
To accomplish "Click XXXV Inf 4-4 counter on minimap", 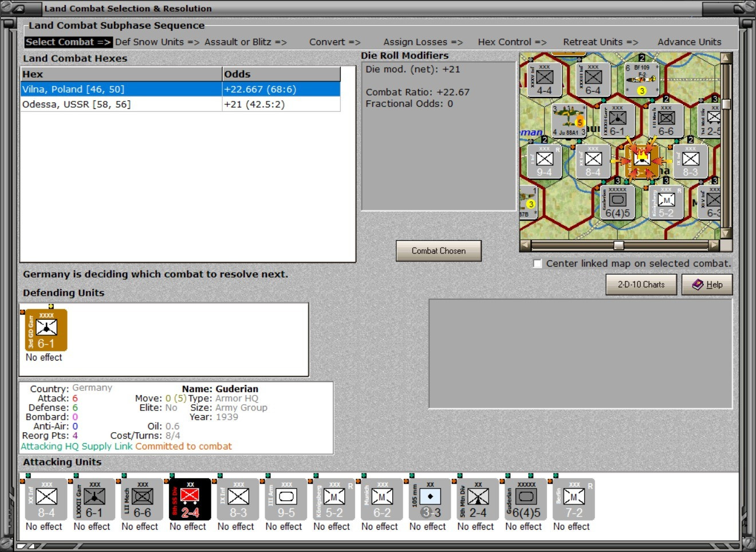I will click(544, 79).
